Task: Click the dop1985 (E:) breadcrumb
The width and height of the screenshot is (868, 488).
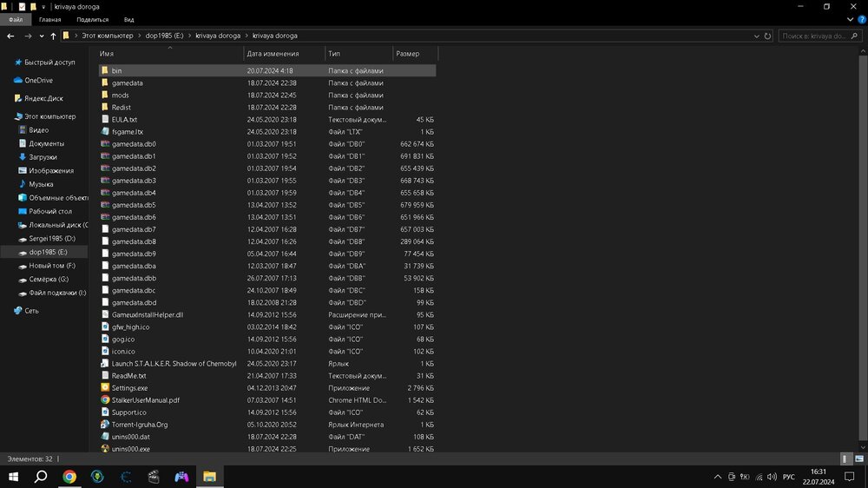Action: tap(165, 36)
